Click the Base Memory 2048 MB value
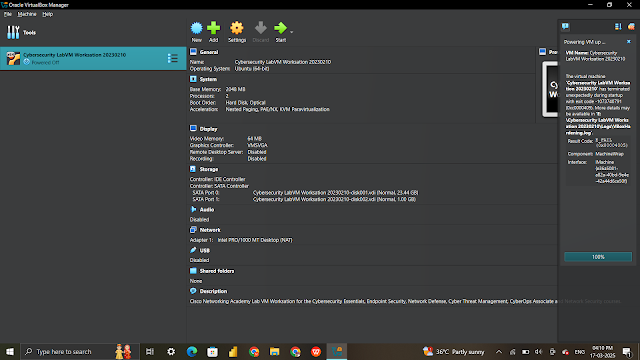Screen dimensions: 640x360 coord(236,89)
